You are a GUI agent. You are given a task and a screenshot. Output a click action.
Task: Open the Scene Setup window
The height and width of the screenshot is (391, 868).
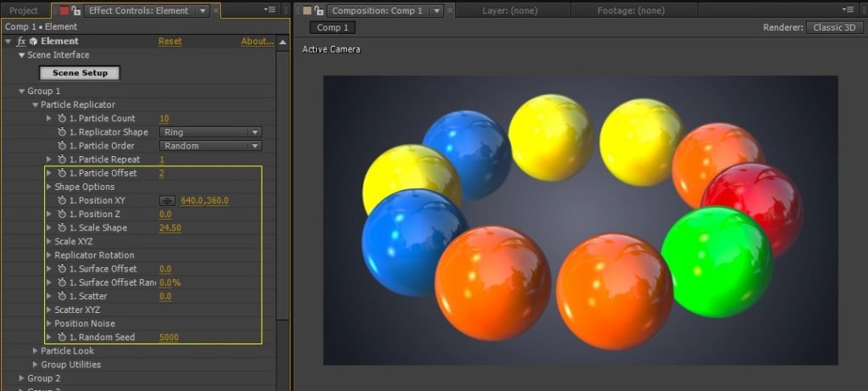(80, 73)
